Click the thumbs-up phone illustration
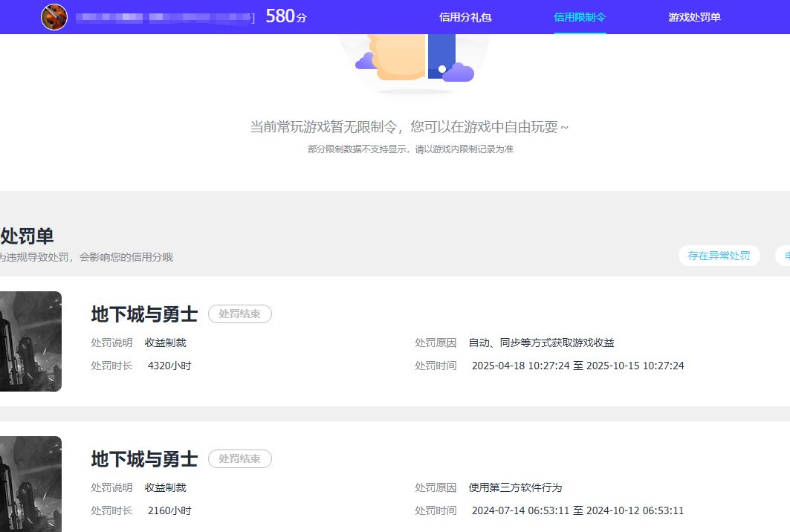 (x=412, y=56)
